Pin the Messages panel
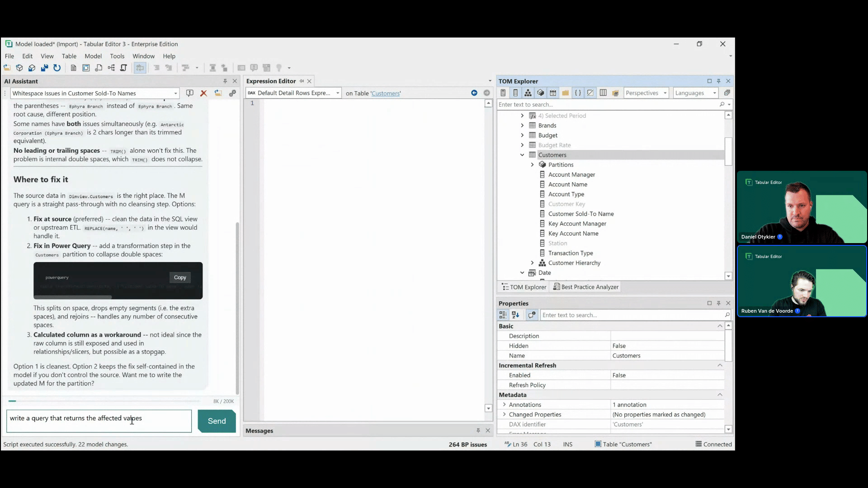Viewport: 868px width, 488px height. click(x=478, y=431)
